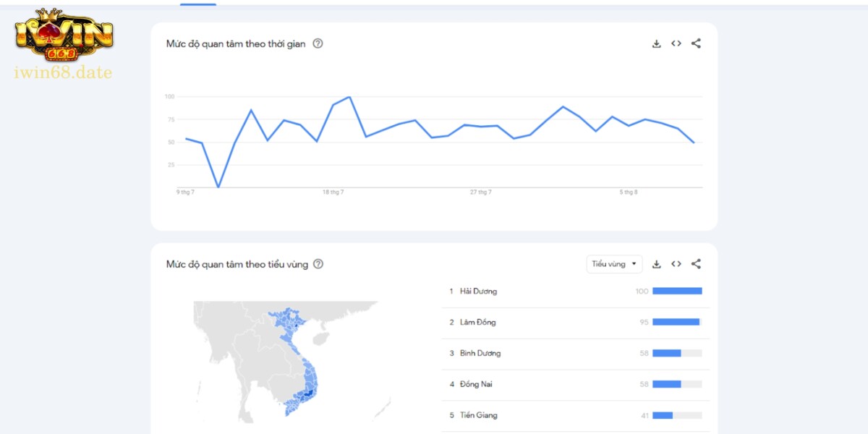868x434 pixels.
Task: Click the Hải Dương interest bar at 100
Action: (677, 292)
